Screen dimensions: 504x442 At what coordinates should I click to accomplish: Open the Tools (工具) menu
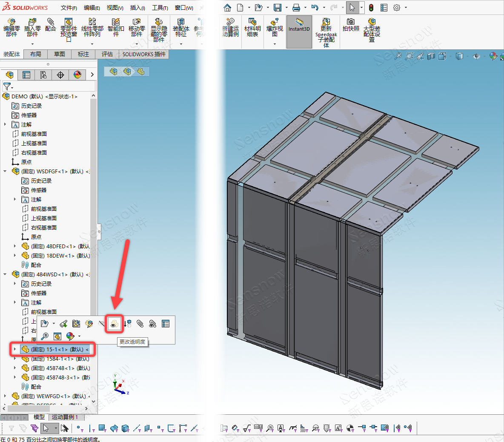click(x=160, y=8)
